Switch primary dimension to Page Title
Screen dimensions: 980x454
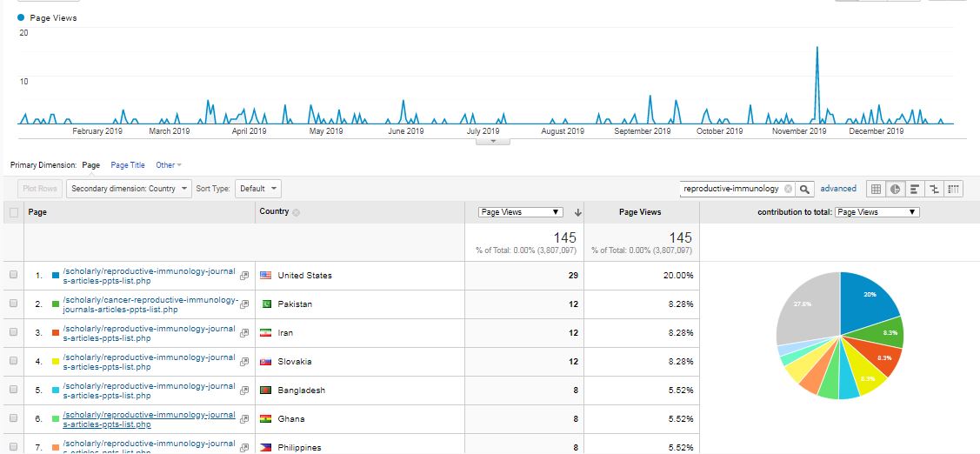128,165
